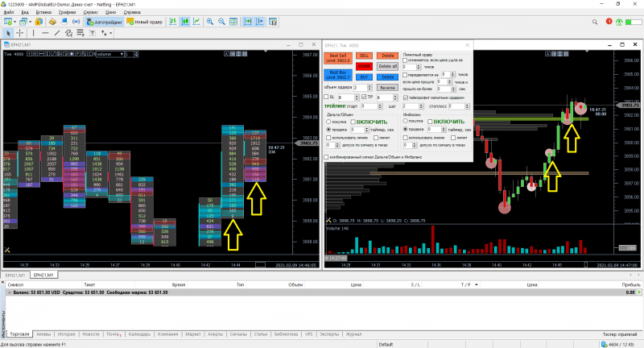Switch to the Календарь tab
644x348 pixels.
(139, 334)
